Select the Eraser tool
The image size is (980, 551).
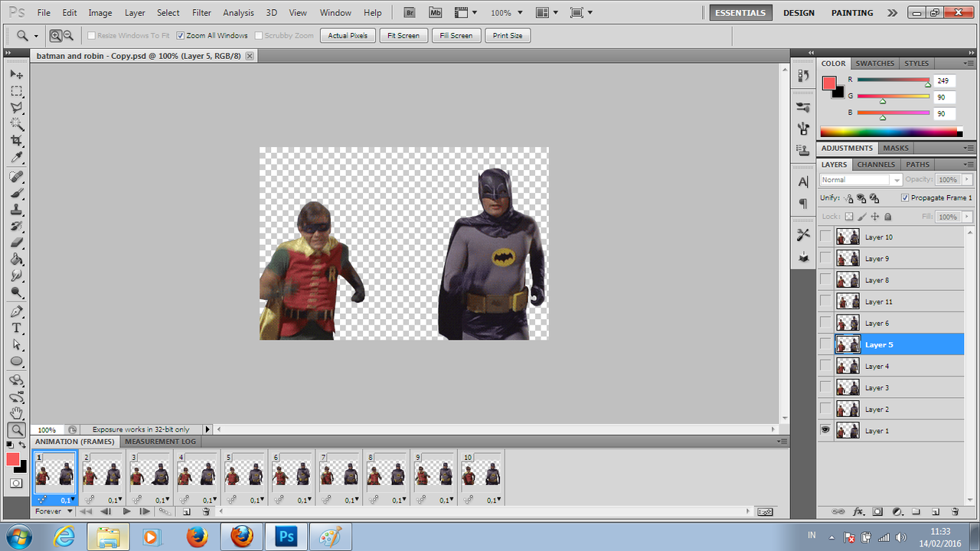[x=16, y=243]
